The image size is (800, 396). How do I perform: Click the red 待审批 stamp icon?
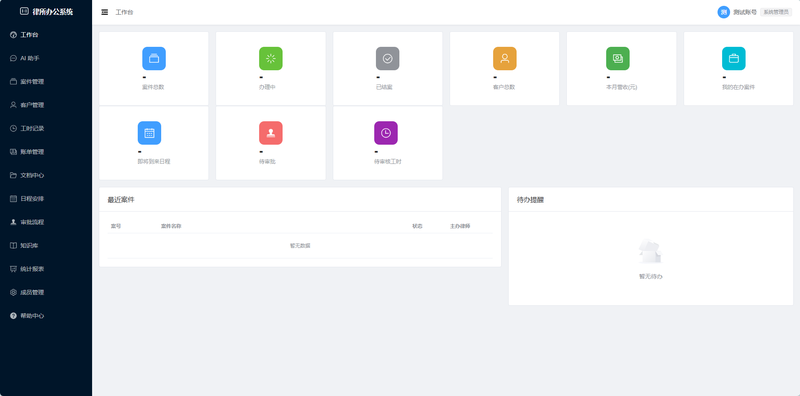pyautogui.click(x=270, y=133)
